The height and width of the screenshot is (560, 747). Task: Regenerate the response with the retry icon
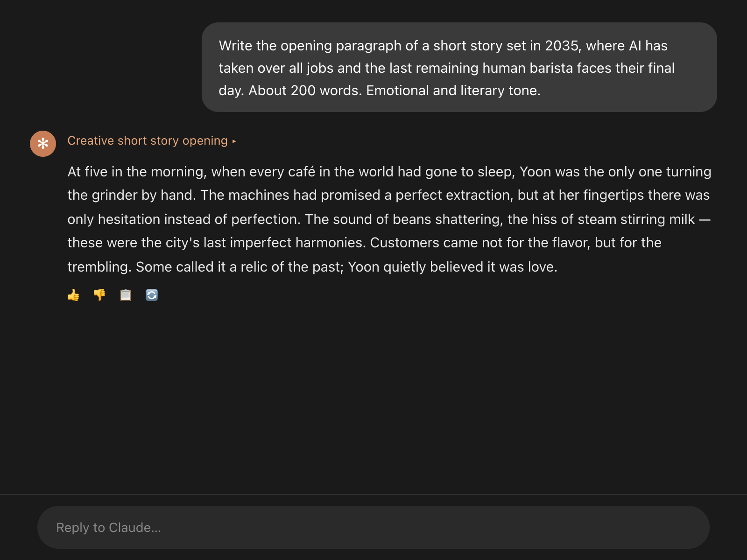tap(152, 295)
